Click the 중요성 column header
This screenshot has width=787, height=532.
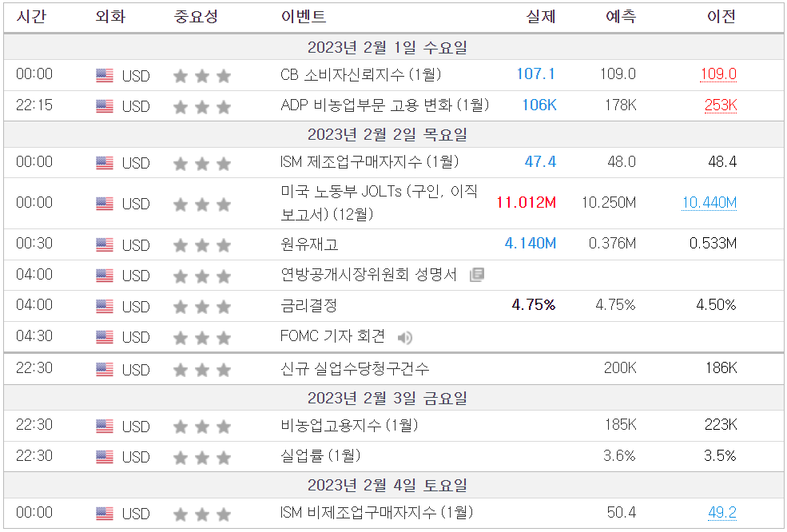196,17
